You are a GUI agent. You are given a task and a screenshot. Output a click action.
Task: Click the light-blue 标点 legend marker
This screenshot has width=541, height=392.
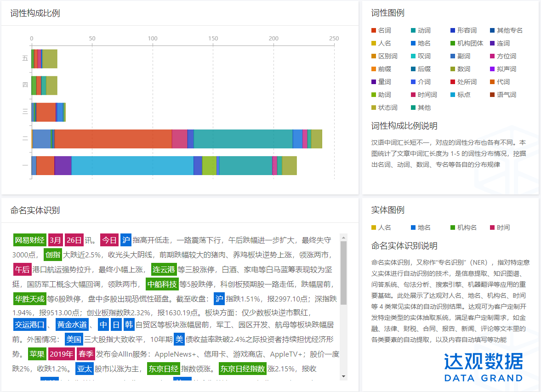(453, 95)
